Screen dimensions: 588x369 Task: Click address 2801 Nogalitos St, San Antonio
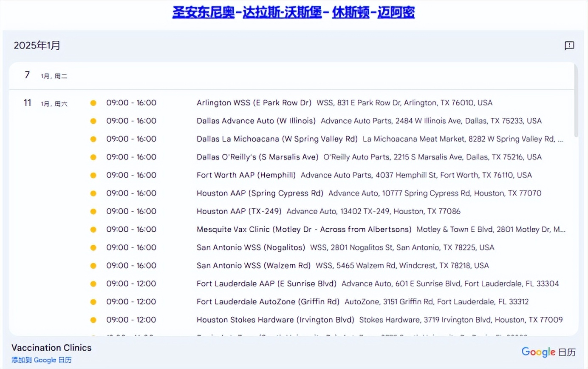402,247
